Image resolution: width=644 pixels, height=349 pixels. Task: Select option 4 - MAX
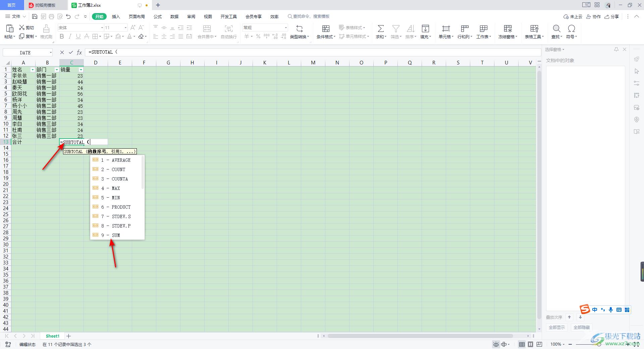click(x=116, y=188)
